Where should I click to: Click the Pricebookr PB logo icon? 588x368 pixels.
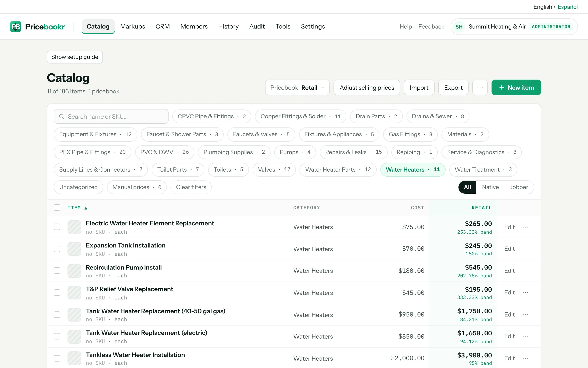point(16,26)
